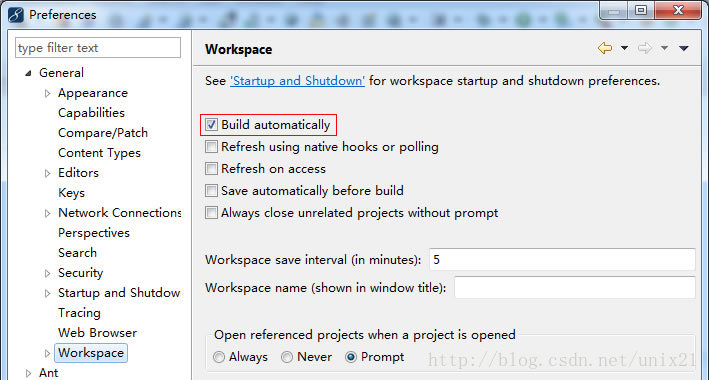Select the Always radio button

point(219,357)
